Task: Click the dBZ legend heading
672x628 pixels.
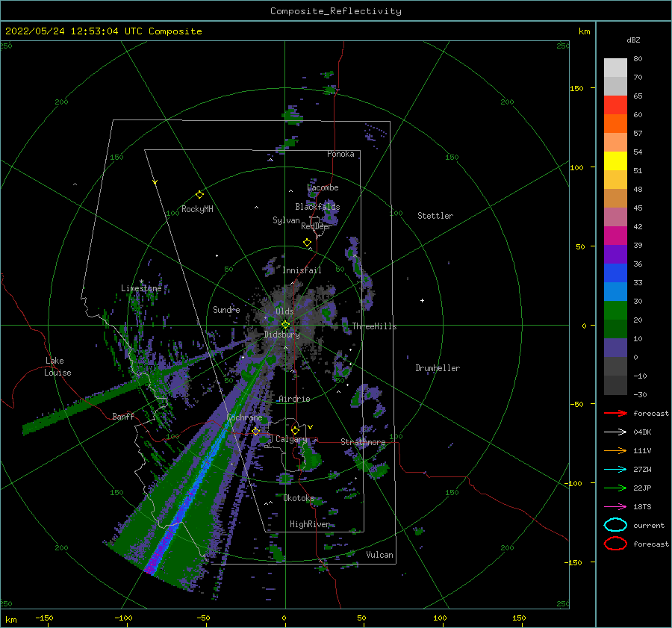Action: tap(633, 40)
